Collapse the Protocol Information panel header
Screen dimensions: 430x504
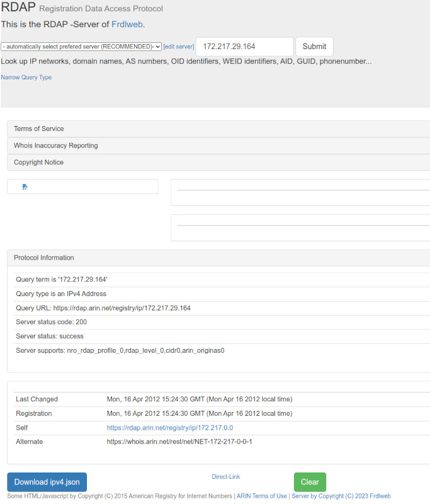44,258
